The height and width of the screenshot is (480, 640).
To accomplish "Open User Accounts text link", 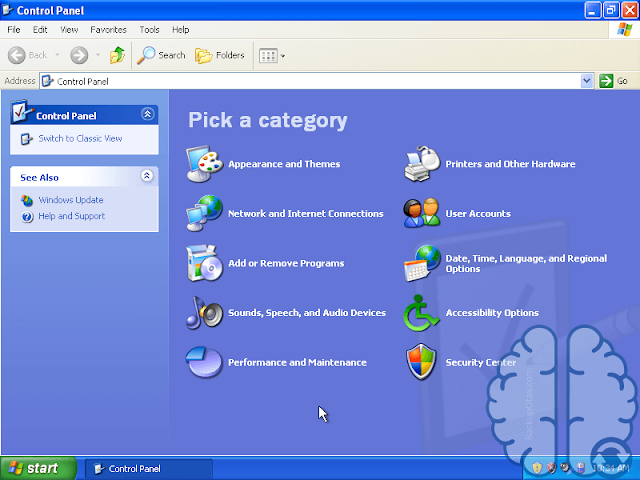I will pyautogui.click(x=478, y=213).
